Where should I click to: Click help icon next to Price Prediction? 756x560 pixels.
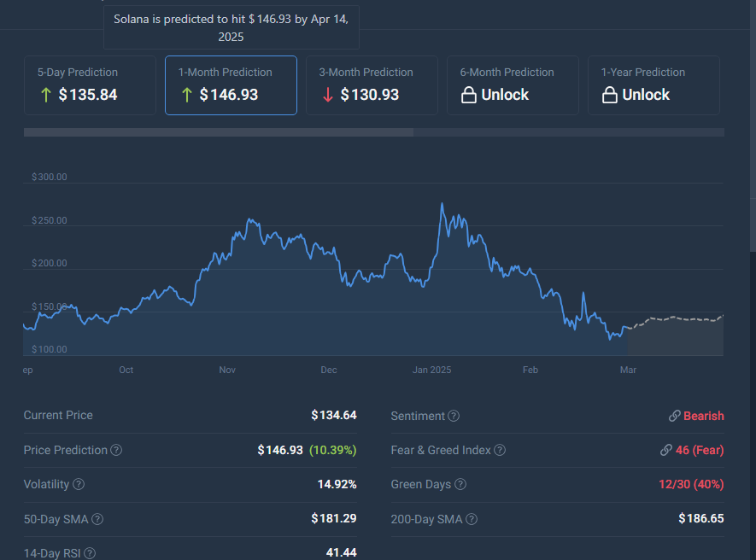[x=116, y=450]
